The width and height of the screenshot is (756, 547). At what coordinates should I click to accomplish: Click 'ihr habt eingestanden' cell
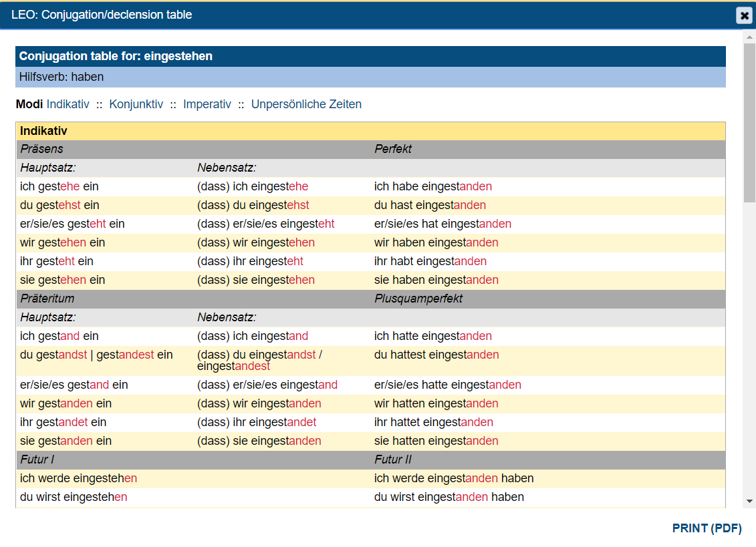(430, 261)
